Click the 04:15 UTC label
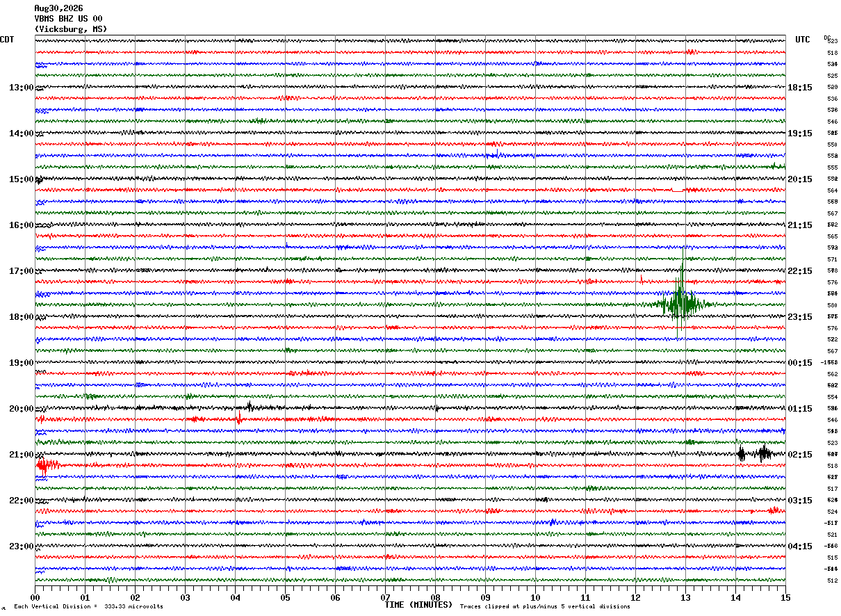 pos(800,546)
